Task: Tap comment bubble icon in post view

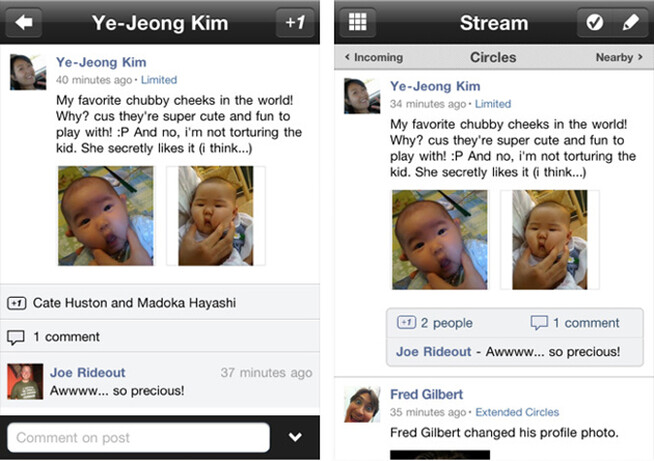Action: tap(16, 337)
